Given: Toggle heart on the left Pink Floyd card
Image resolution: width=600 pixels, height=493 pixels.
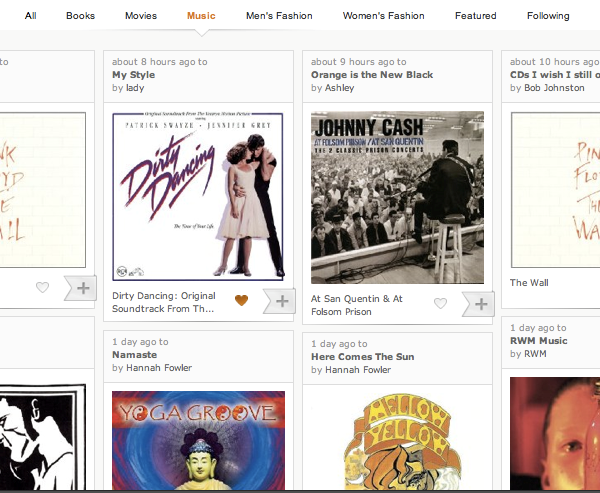Looking at the screenshot, I should click(42, 287).
